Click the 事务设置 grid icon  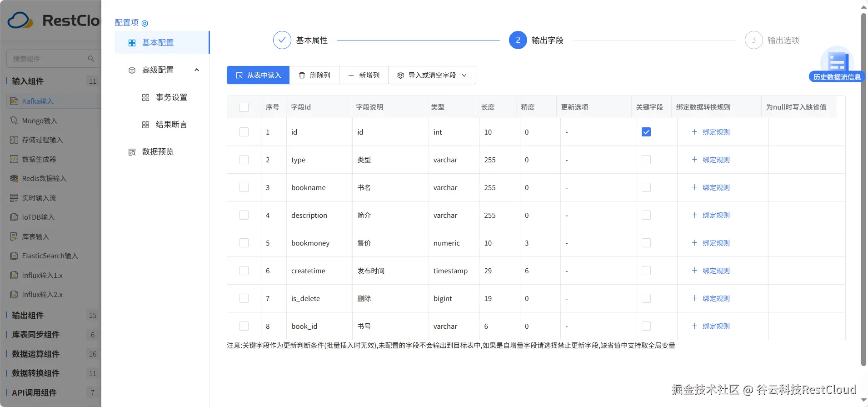[x=145, y=97]
